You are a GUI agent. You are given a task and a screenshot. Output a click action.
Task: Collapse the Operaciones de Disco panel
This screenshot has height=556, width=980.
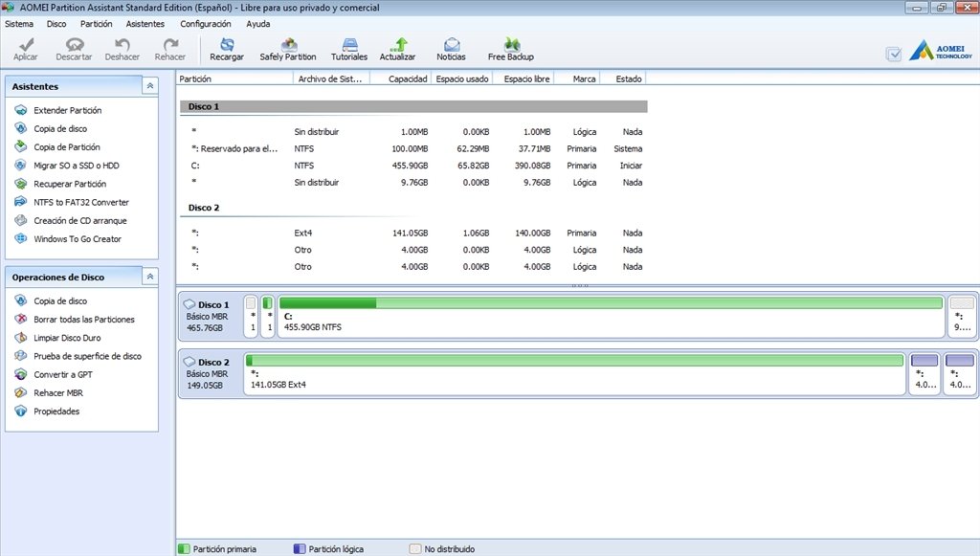(x=149, y=277)
